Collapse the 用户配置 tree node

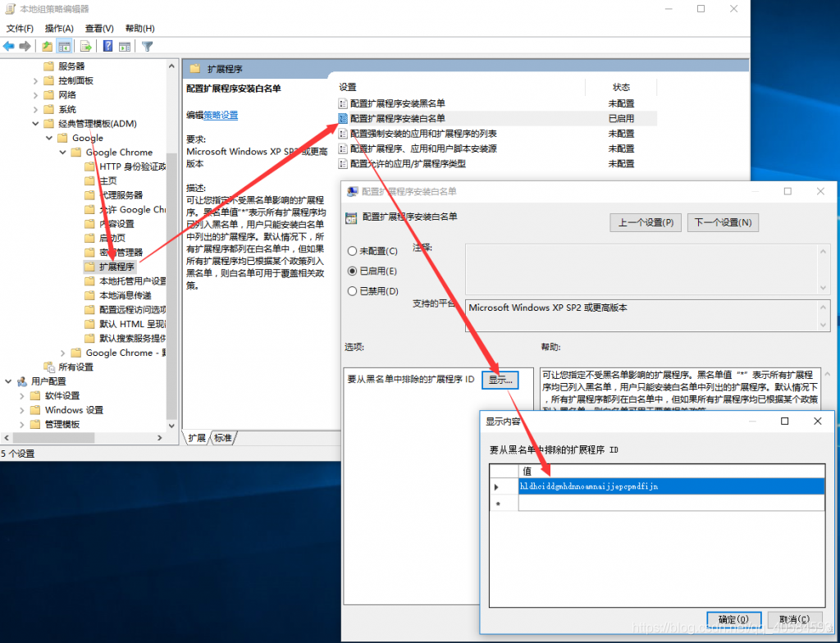pyautogui.click(x=8, y=381)
